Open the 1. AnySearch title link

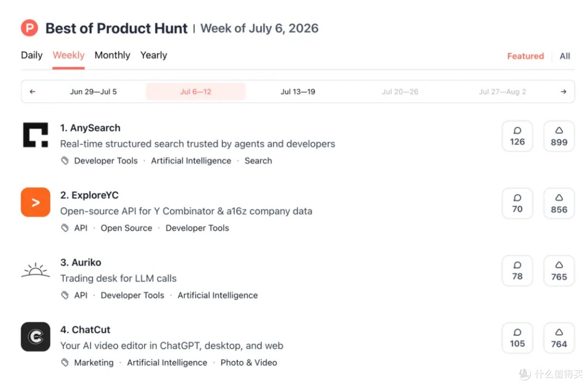click(90, 128)
